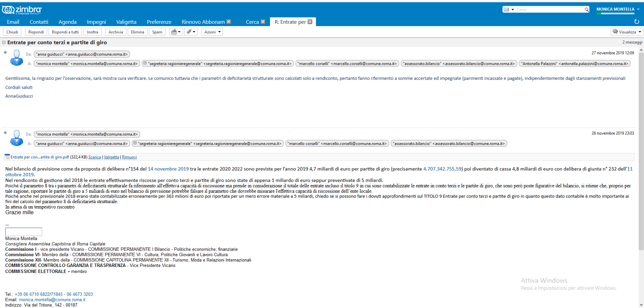Click the PDF attachment file icon
Viewport: 644px width, 308px height.
click(7, 157)
